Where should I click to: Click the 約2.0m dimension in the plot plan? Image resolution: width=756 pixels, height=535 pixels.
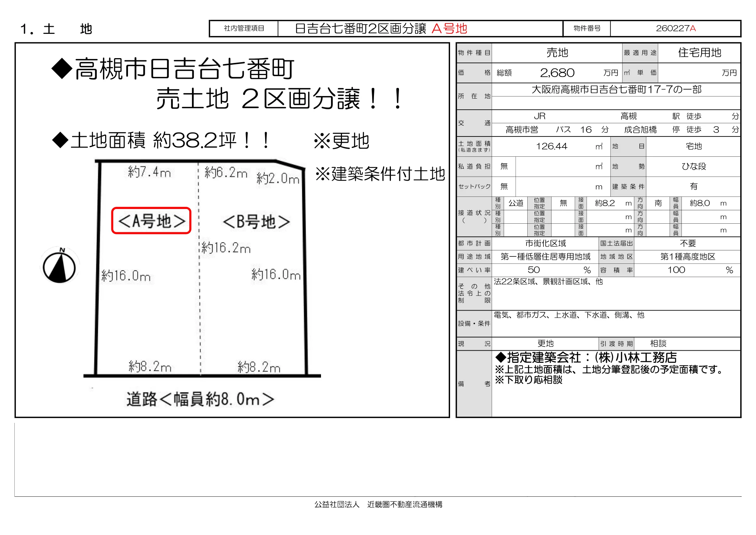point(278,178)
